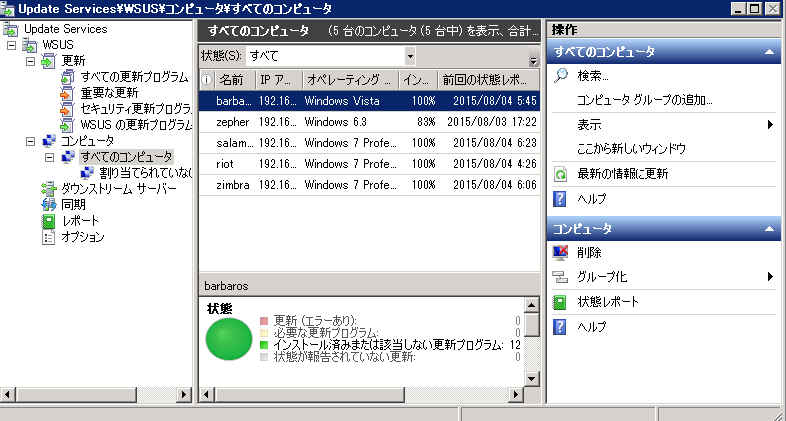Click the 検索 magnifier icon
This screenshot has height=421, width=786.
[x=561, y=76]
